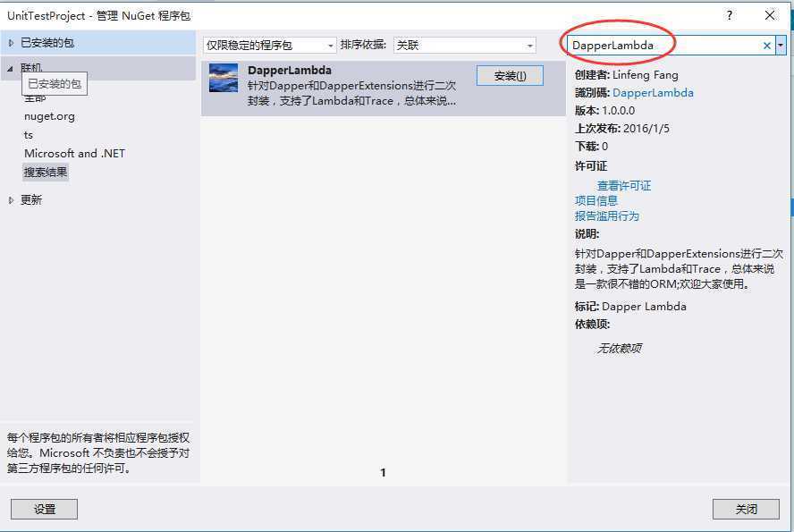Open the 排序依据 关联 dropdown

point(465,46)
